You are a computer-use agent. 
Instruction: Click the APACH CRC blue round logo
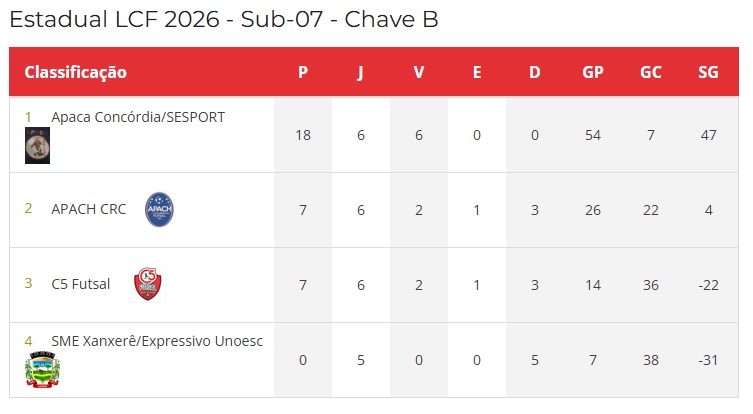click(159, 209)
